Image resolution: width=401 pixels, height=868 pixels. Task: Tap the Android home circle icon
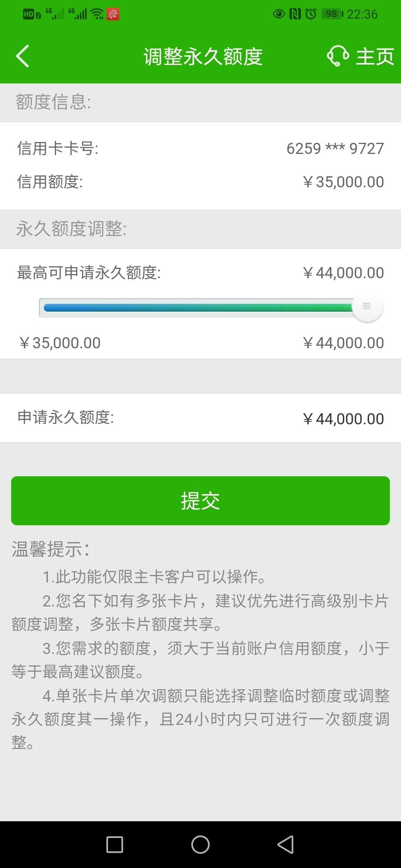click(x=200, y=845)
